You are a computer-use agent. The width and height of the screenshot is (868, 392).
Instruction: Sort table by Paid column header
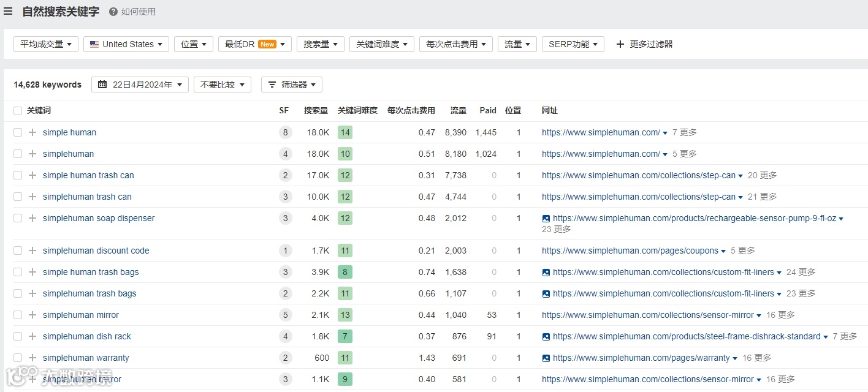(488, 111)
